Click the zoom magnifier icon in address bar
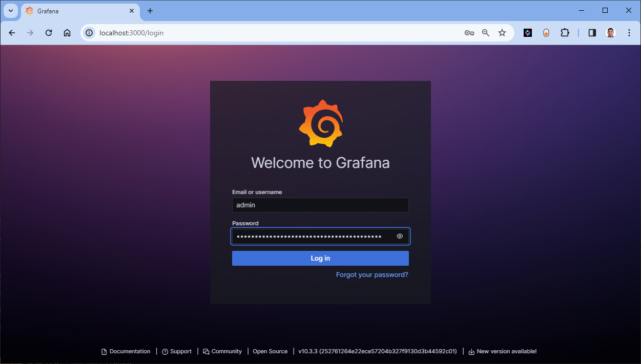Viewport: 641px width, 364px height. (486, 33)
